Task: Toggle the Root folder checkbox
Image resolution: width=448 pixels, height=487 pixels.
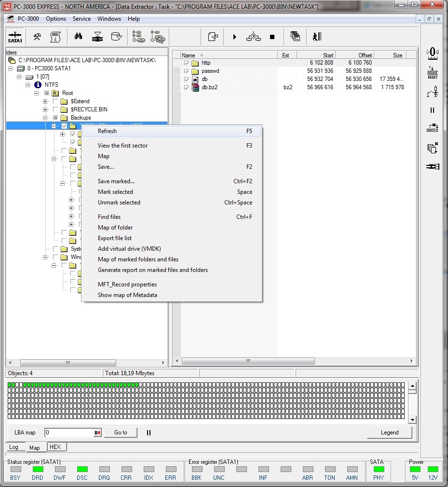Action: click(47, 93)
